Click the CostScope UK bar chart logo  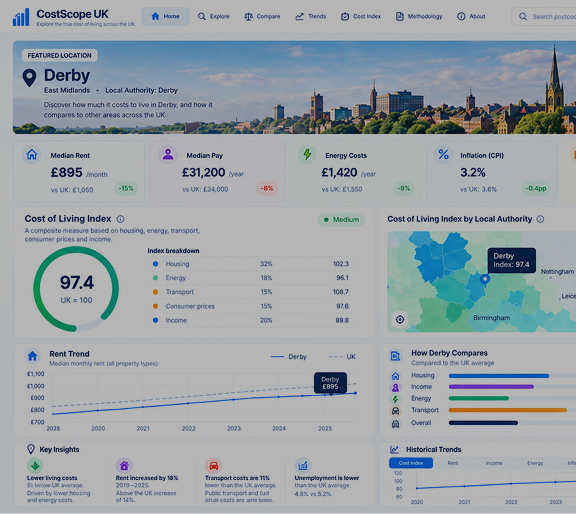(21, 17)
